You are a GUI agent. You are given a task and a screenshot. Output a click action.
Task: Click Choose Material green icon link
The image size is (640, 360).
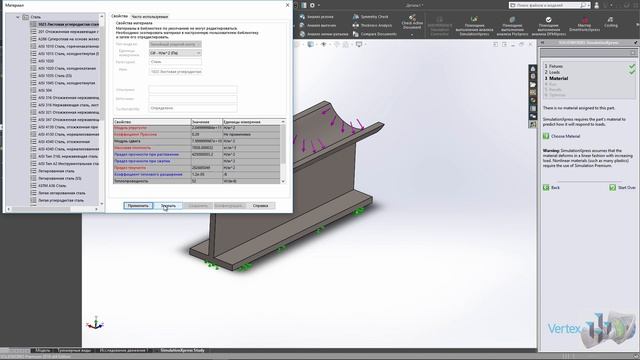[x=546, y=136]
